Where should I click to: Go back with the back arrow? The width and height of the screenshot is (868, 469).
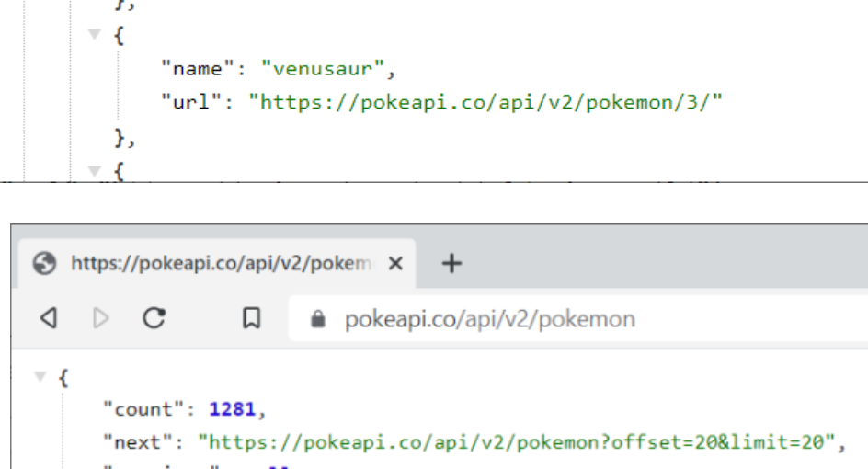[49, 318]
